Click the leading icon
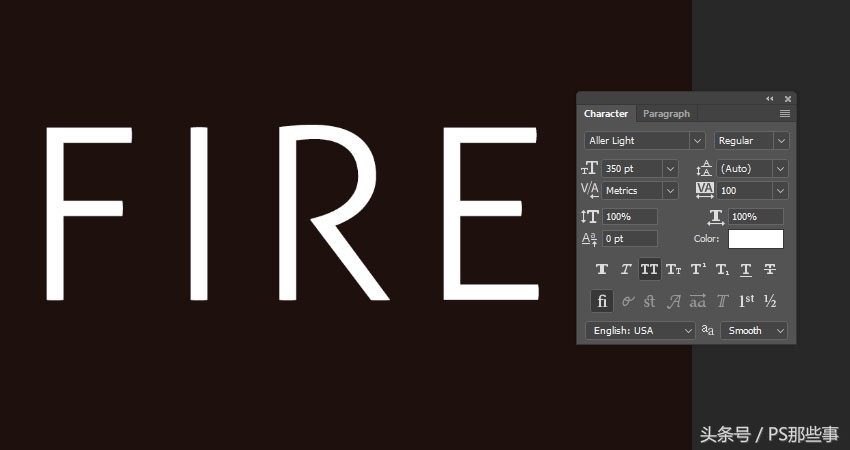This screenshot has width=850, height=450. pos(704,169)
